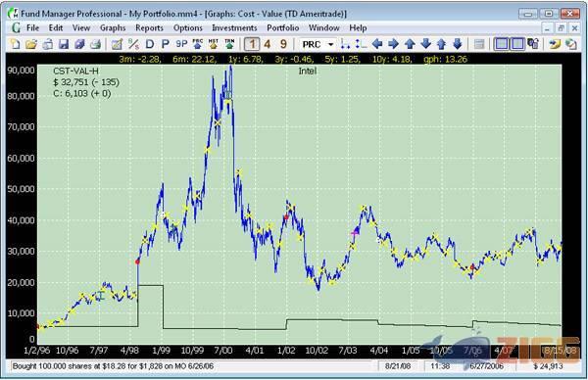The height and width of the screenshot is (380, 588).
Task: Open a portfolio with the folder icon
Action: [31, 44]
